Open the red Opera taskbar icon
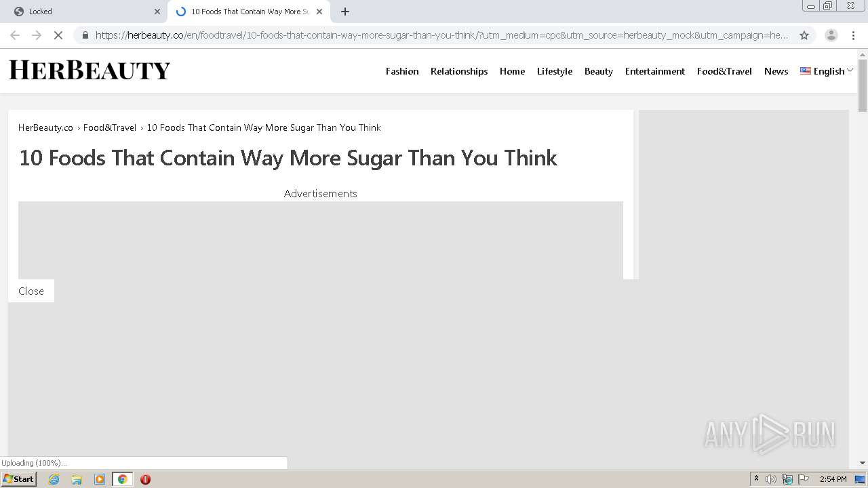 coord(145,479)
